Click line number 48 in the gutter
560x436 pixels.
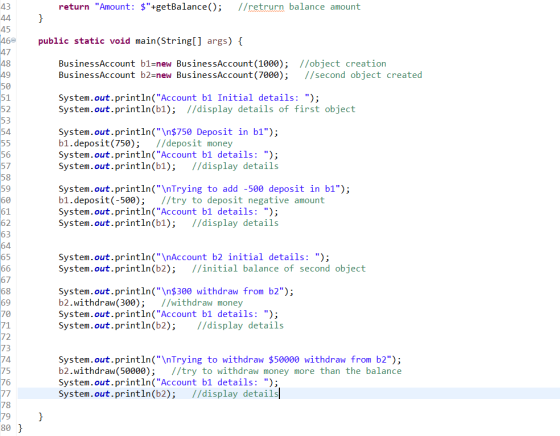click(x=6, y=64)
